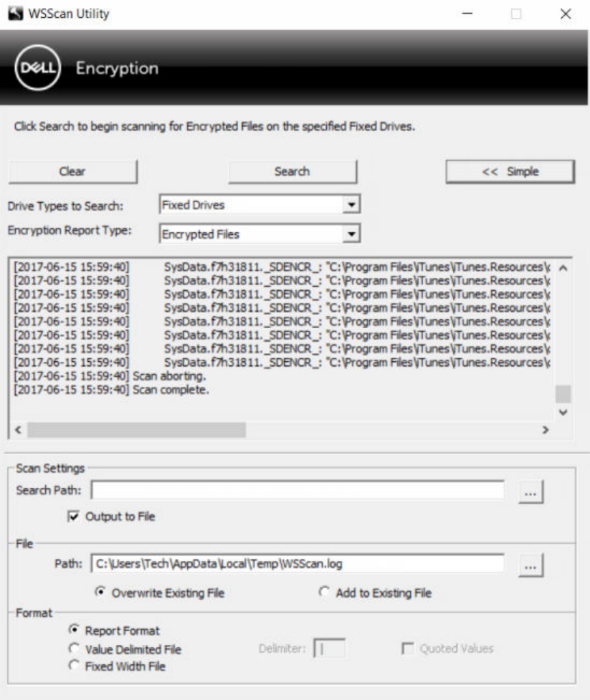This screenshot has height=700, width=590.
Task: Click the log's horizontal scroll right arrow
Action: click(546, 429)
